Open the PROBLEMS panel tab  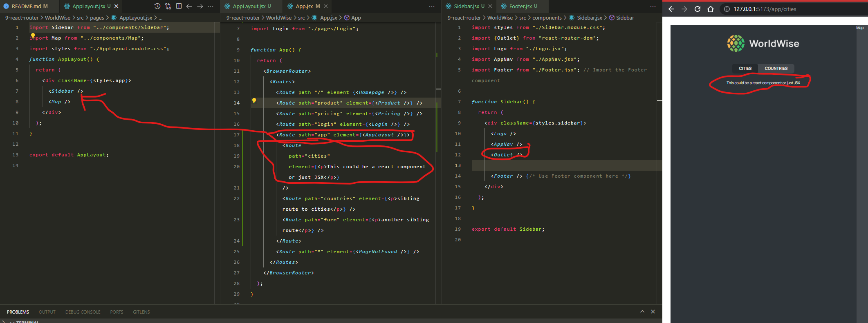pos(18,312)
